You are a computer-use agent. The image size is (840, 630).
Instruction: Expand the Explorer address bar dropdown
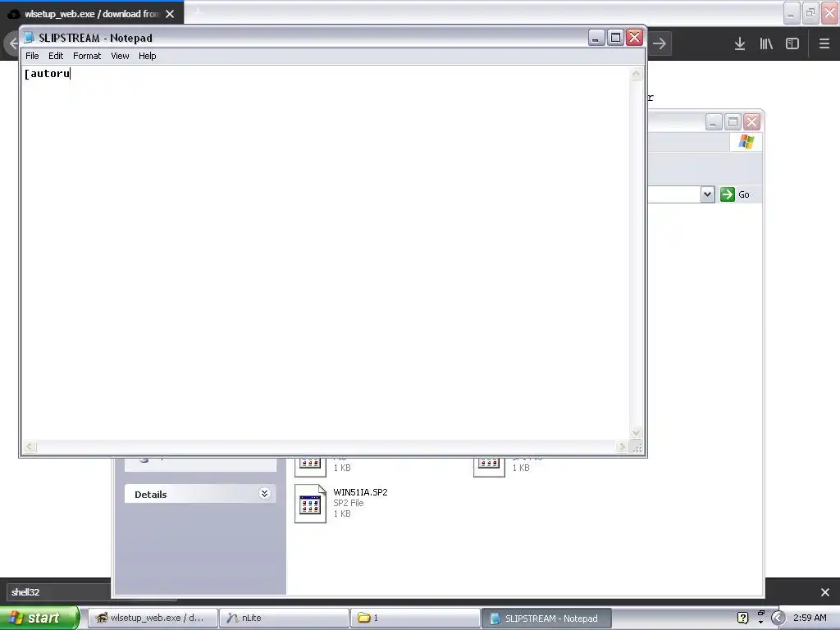[707, 194]
